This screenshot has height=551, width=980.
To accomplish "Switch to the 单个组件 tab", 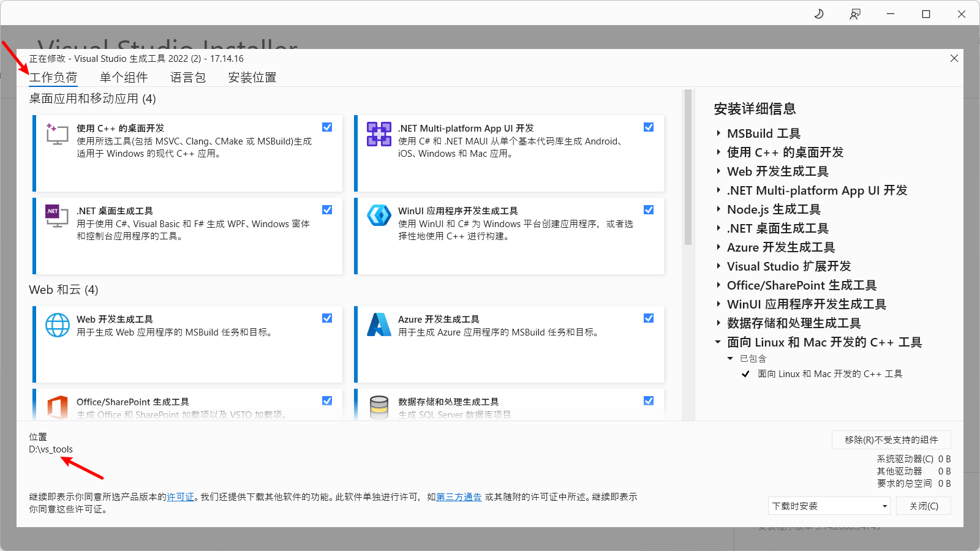I will 124,77.
